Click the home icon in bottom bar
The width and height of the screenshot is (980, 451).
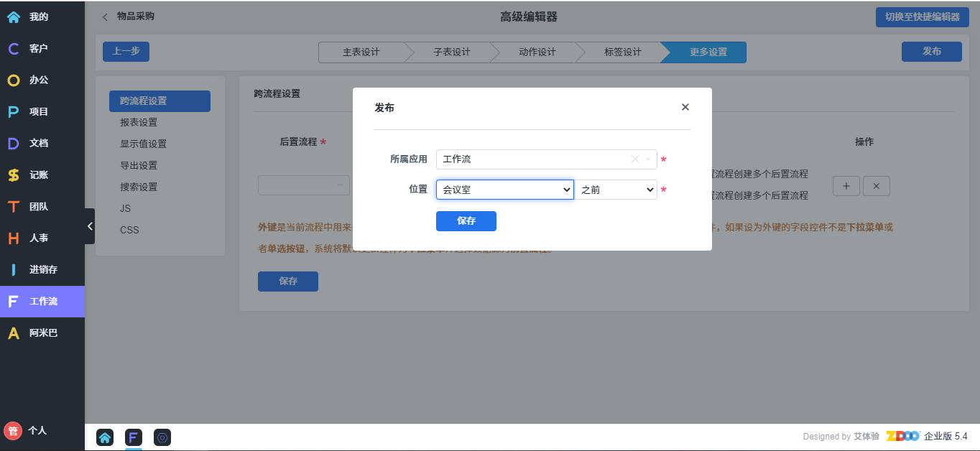coord(105,437)
